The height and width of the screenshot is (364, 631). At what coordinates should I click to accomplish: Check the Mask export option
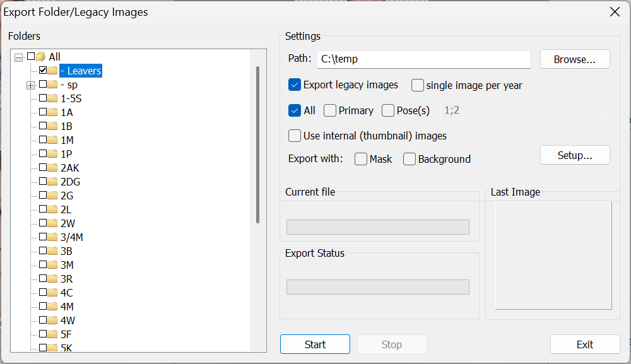pyautogui.click(x=361, y=159)
